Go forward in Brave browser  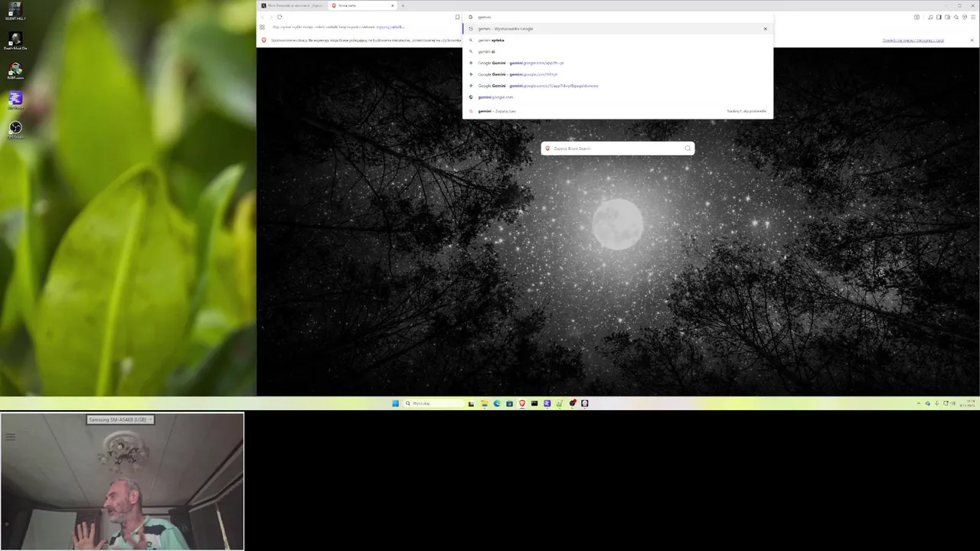[x=270, y=17]
